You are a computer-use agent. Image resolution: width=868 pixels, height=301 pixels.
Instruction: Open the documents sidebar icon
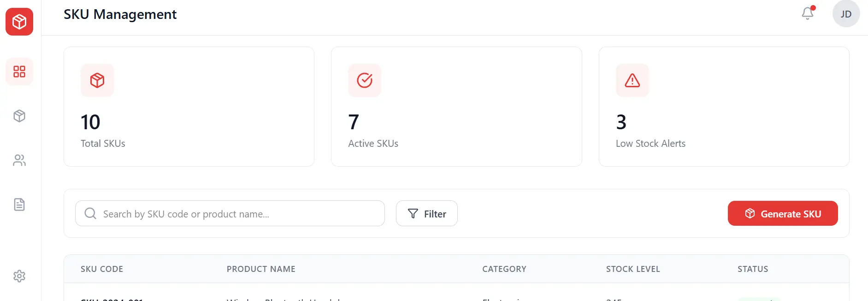click(19, 205)
